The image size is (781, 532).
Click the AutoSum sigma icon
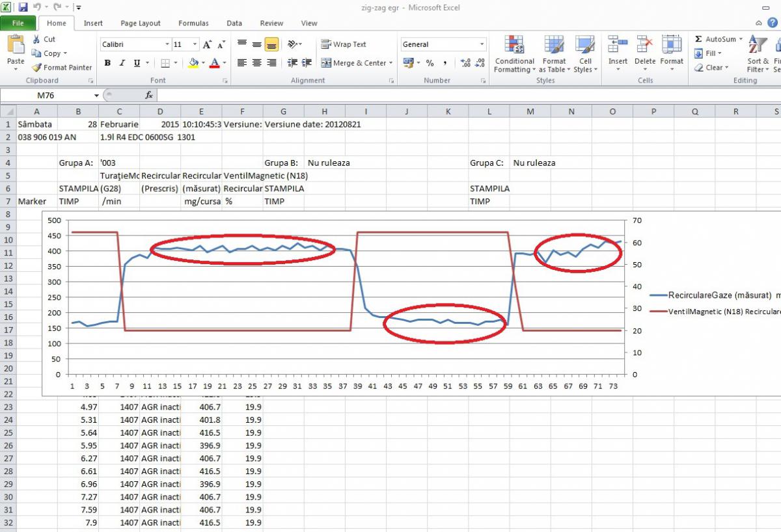698,40
